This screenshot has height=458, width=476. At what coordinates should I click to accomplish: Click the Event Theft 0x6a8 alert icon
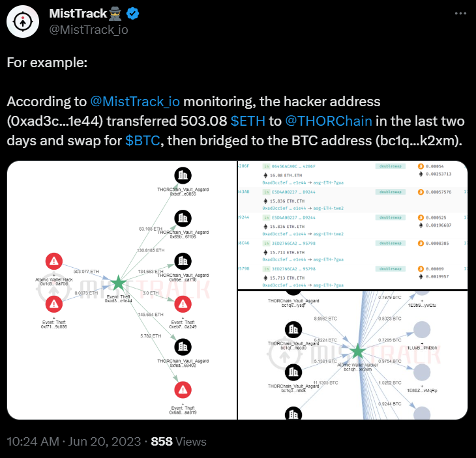[x=183, y=390]
